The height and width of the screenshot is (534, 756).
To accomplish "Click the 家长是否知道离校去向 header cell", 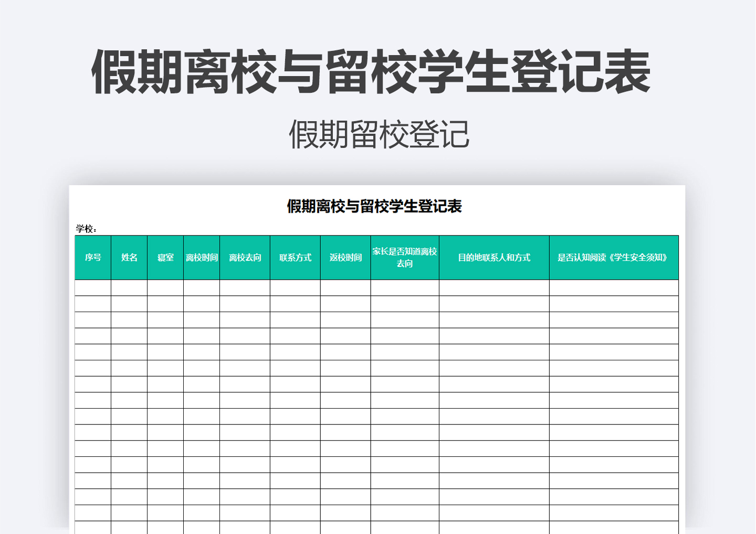I will click(x=405, y=257).
